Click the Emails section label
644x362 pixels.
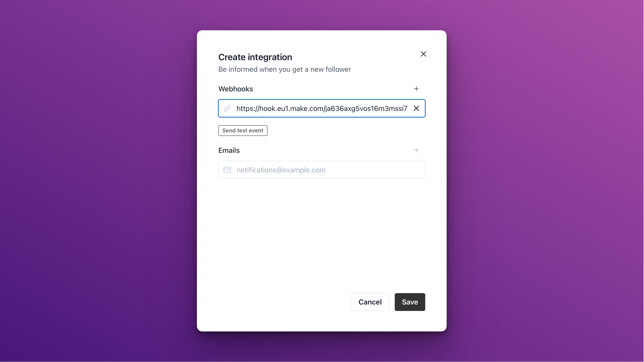coord(229,150)
